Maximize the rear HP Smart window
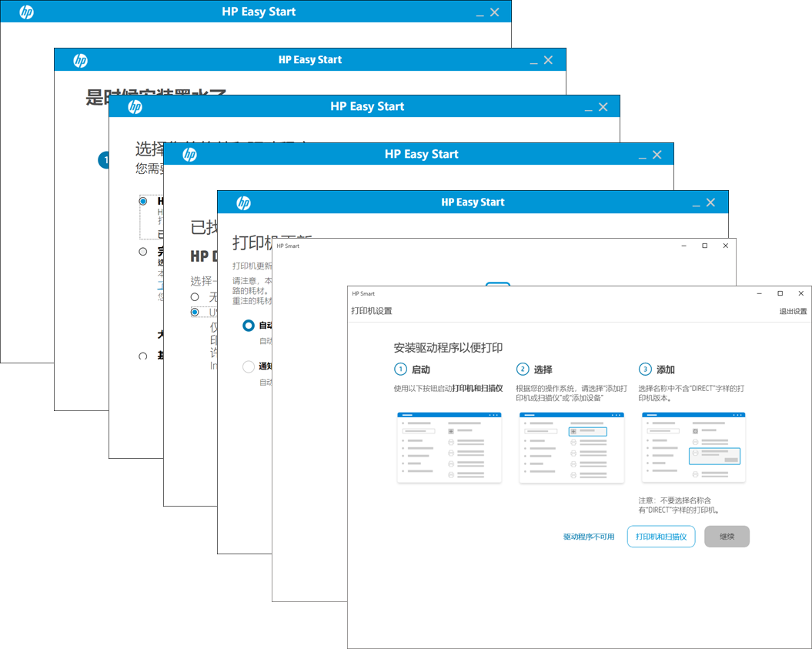 (x=705, y=246)
